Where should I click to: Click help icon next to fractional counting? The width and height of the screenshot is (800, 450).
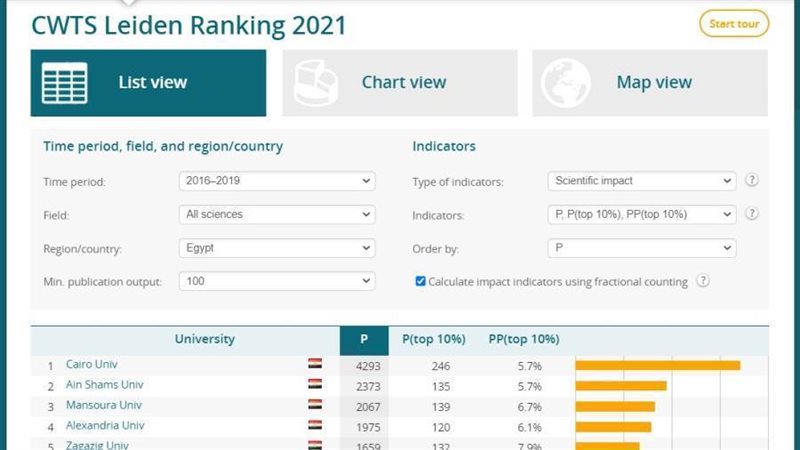tap(703, 282)
